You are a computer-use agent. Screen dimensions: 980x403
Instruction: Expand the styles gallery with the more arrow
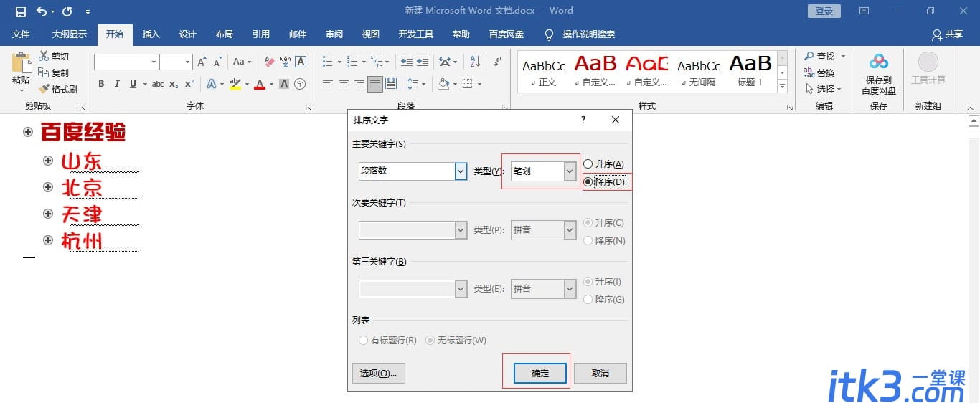pos(782,87)
